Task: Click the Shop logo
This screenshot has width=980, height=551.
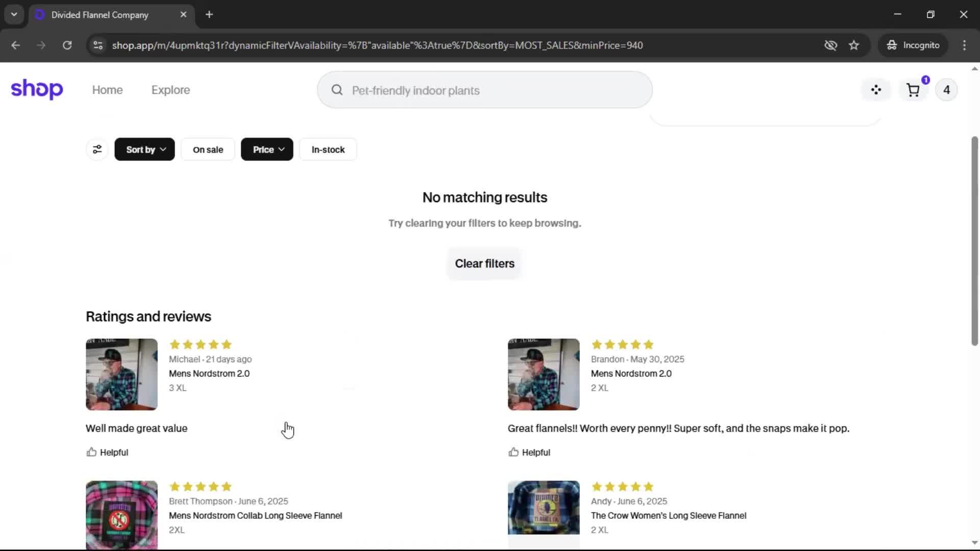Action: pos(37,90)
